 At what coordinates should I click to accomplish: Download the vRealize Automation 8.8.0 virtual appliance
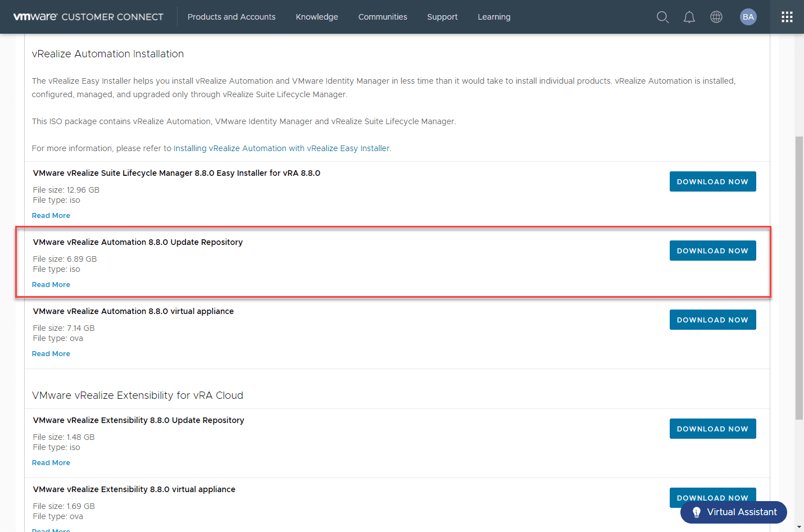tap(712, 319)
